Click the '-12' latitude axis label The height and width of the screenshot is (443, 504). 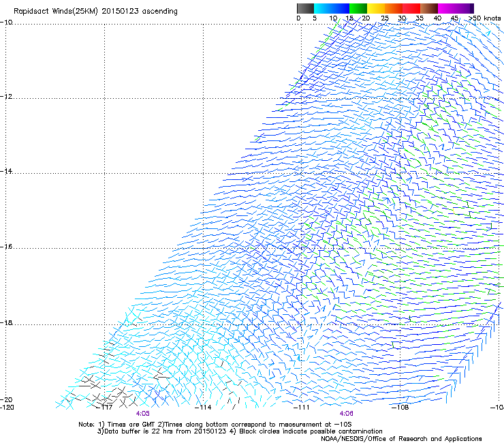pyautogui.click(x=6, y=97)
